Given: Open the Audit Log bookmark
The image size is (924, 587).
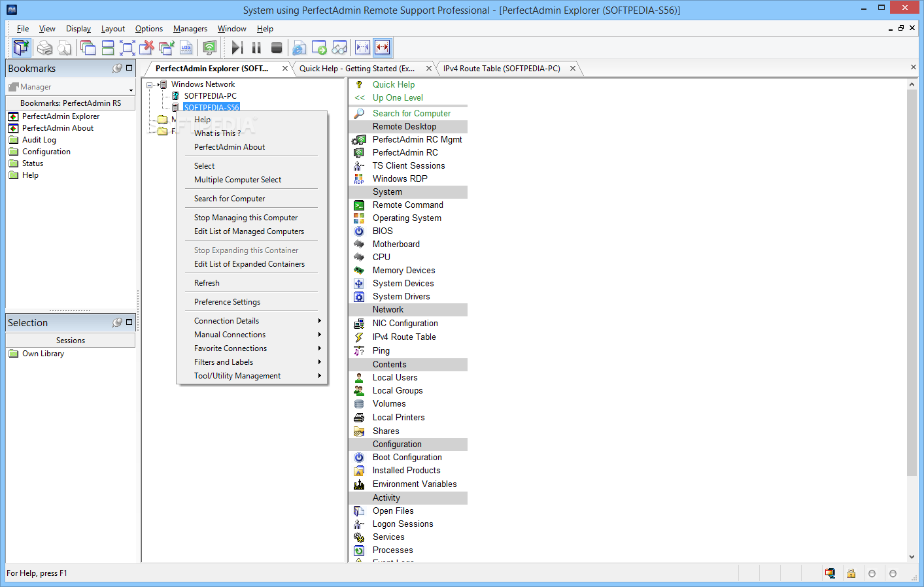Looking at the screenshot, I should pyautogui.click(x=39, y=140).
